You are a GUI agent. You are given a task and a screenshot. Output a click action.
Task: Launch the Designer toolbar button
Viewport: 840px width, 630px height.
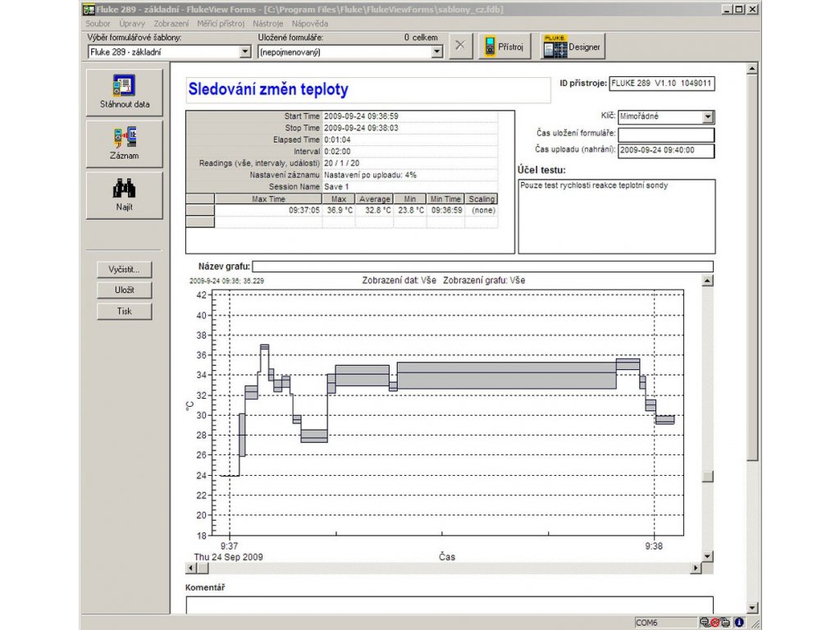click(572, 47)
